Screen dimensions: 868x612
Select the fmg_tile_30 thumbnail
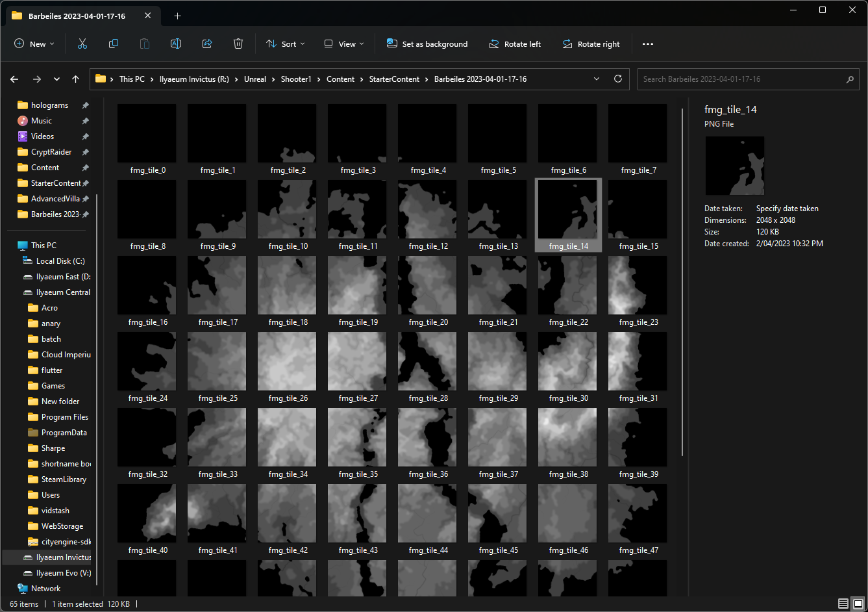click(x=567, y=361)
